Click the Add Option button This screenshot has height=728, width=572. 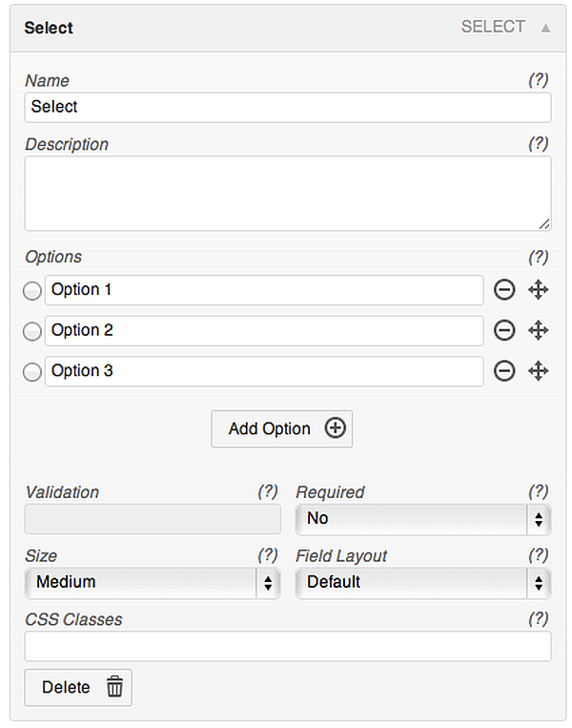[x=281, y=428]
